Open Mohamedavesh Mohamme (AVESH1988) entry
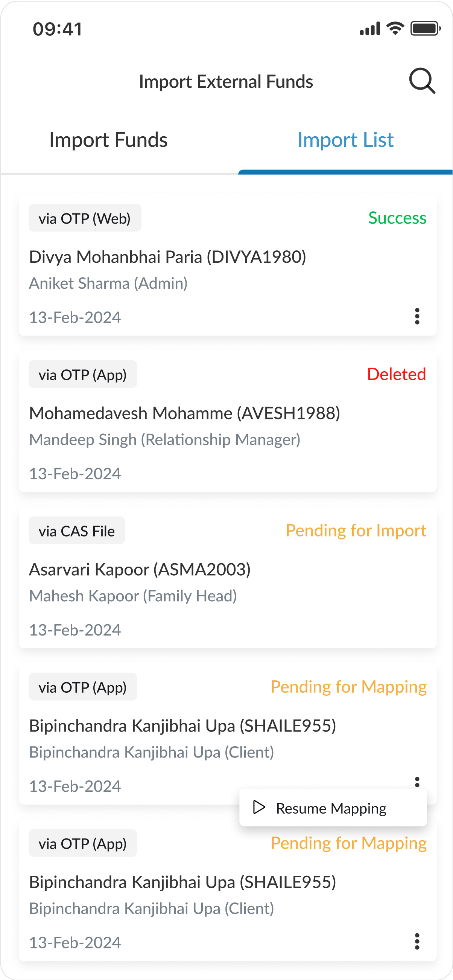 [x=184, y=413]
